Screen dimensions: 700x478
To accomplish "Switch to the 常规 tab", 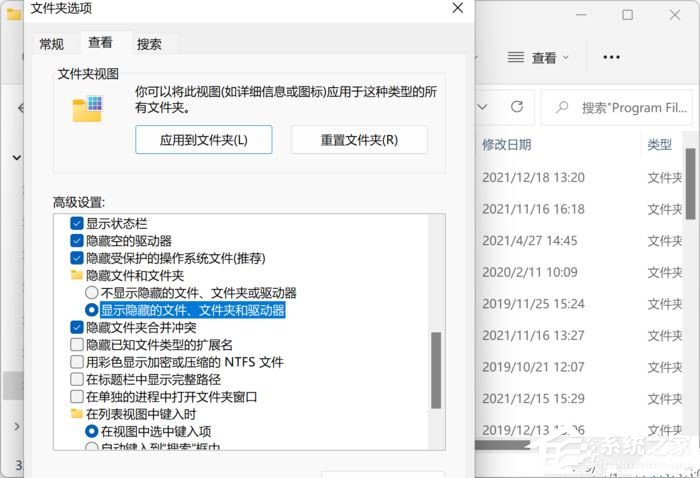I will pyautogui.click(x=51, y=44).
